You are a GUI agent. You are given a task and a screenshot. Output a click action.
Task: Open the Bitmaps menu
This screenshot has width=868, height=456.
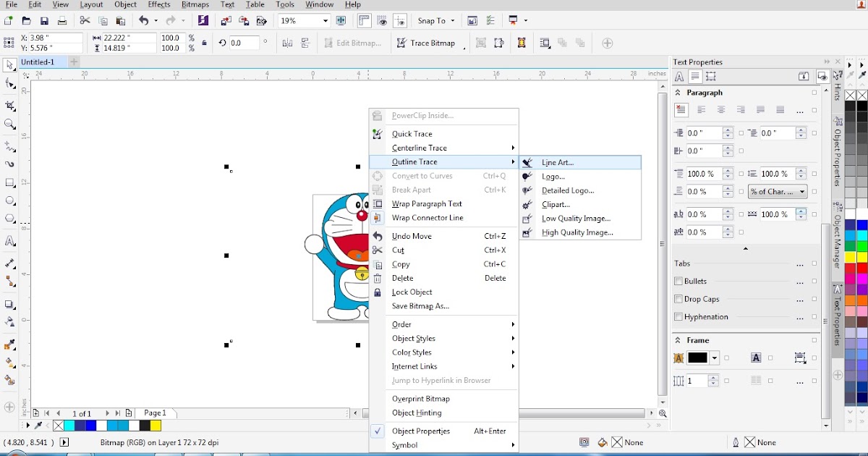click(195, 4)
